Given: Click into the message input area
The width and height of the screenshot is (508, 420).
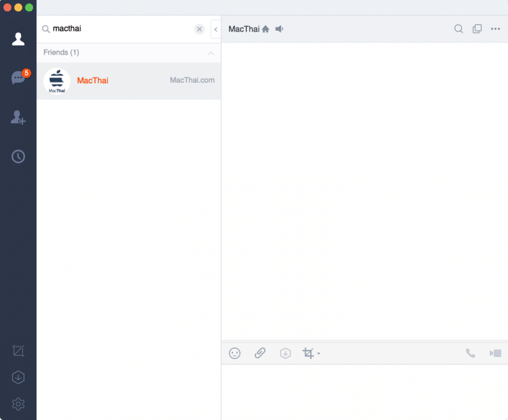Looking at the screenshot, I should tap(365, 392).
